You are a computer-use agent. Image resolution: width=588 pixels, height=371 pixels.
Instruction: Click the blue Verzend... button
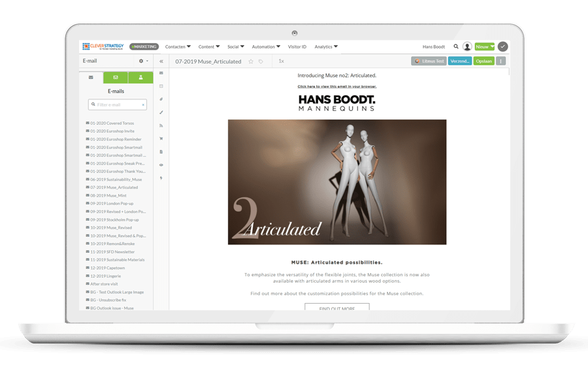(x=460, y=61)
